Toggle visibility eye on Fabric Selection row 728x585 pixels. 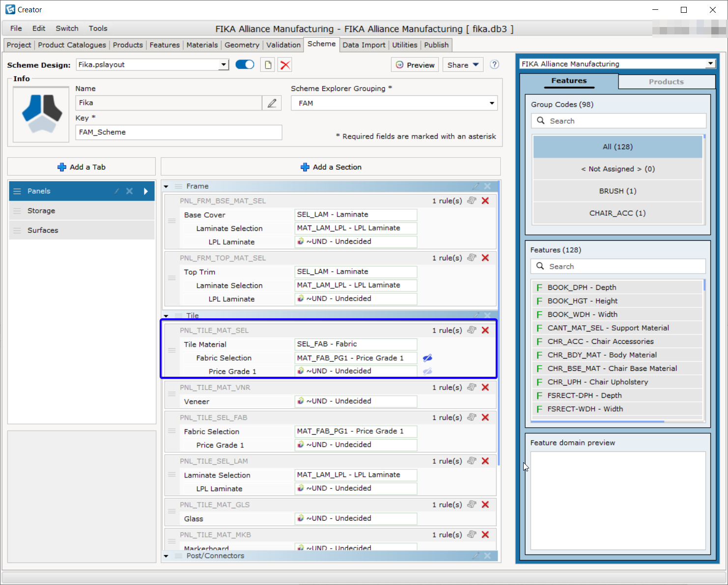tap(427, 358)
